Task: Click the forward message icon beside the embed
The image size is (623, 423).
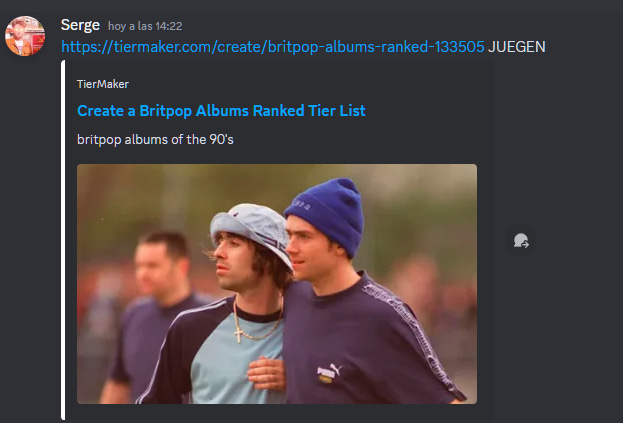Action: 521,241
